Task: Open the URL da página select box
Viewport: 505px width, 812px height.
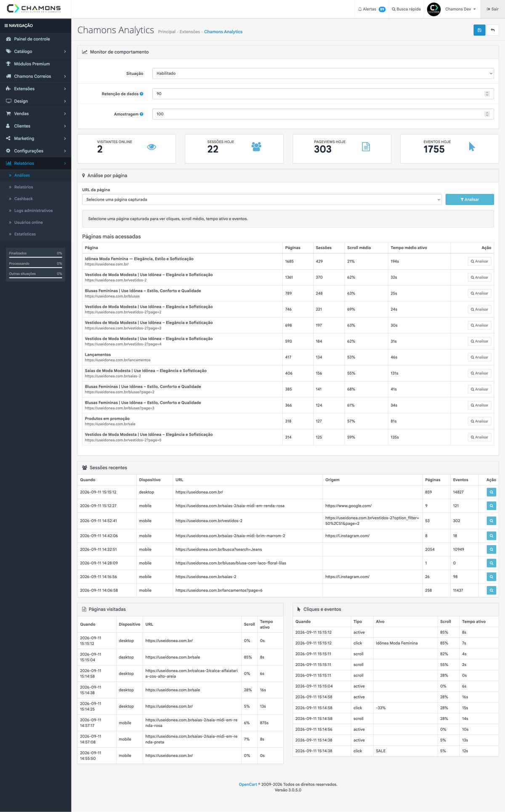Action: tap(262, 199)
